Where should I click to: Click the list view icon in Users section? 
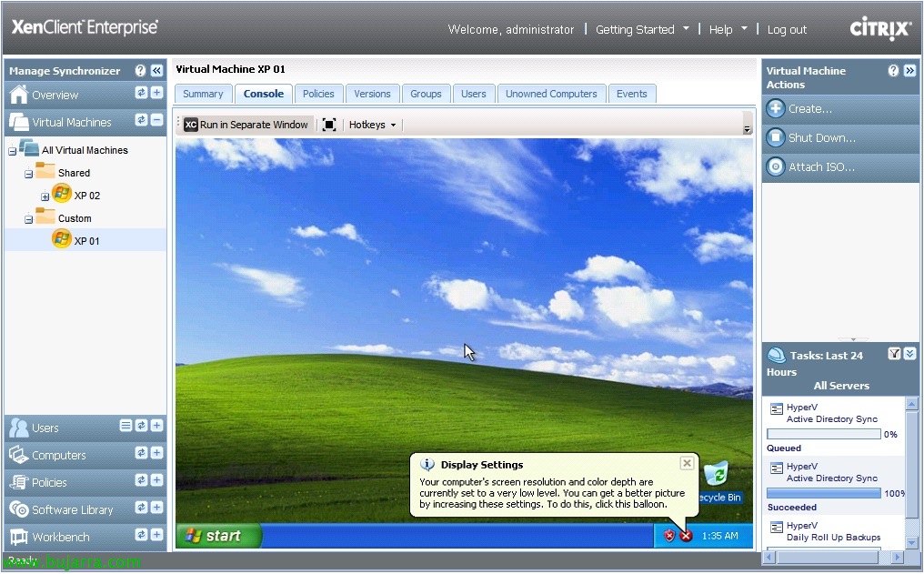pyautogui.click(x=126, y=426)
